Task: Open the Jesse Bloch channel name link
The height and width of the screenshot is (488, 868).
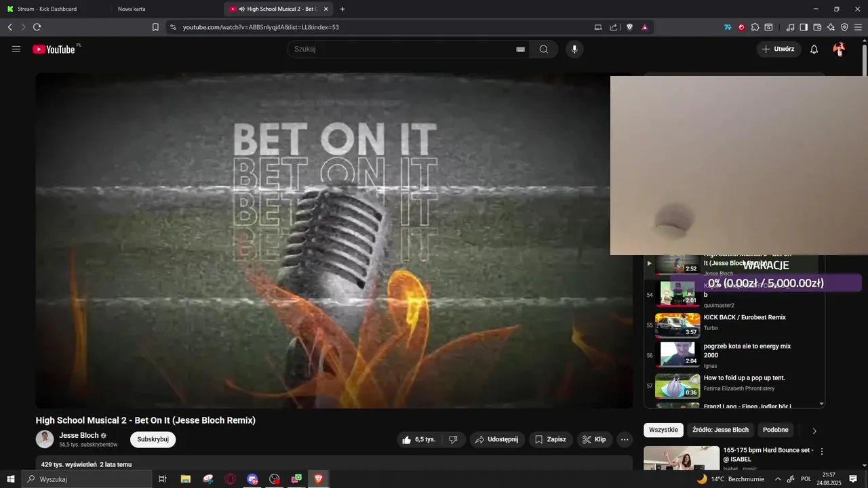Action: 79,435
